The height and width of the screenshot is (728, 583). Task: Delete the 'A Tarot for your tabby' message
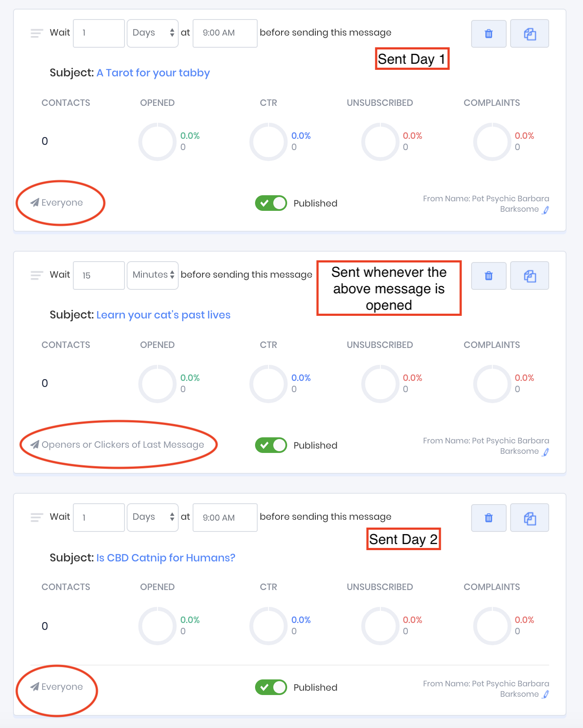(488, 34)
